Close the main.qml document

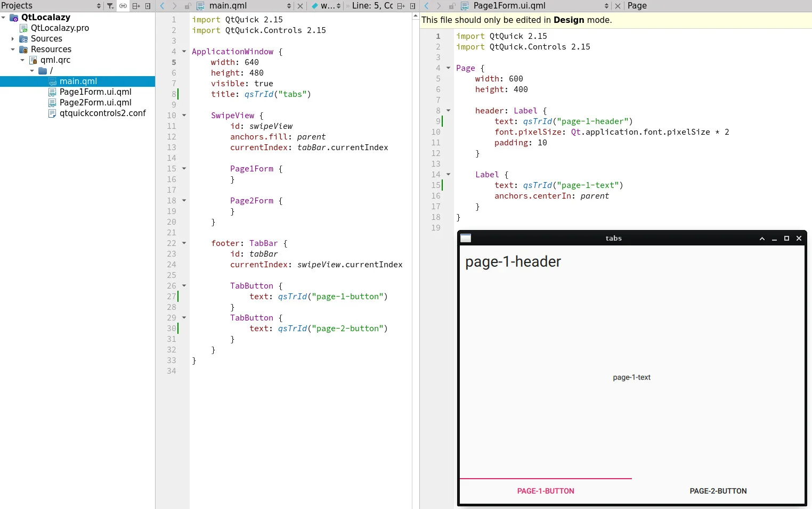(300, 6)
